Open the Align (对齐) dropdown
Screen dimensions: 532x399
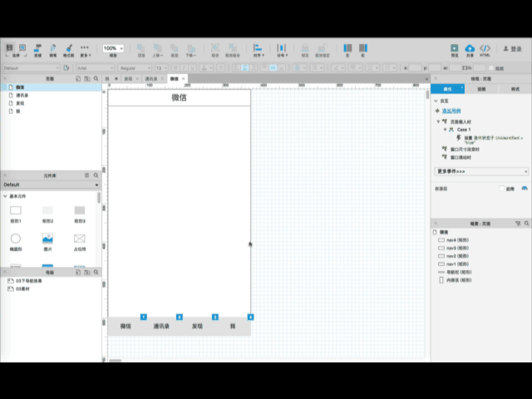[259, 50]
